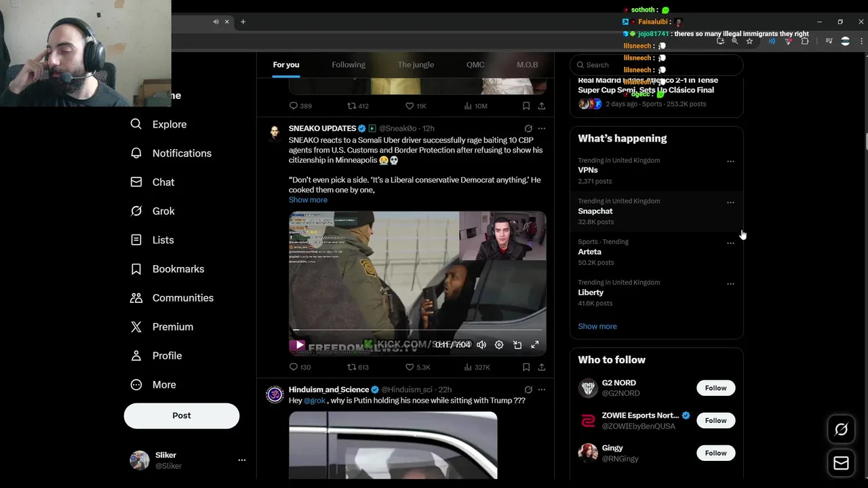Open more menu on SNEAKO UPDATES post
This screenshot has width=868, height=488.
[542, 128]
